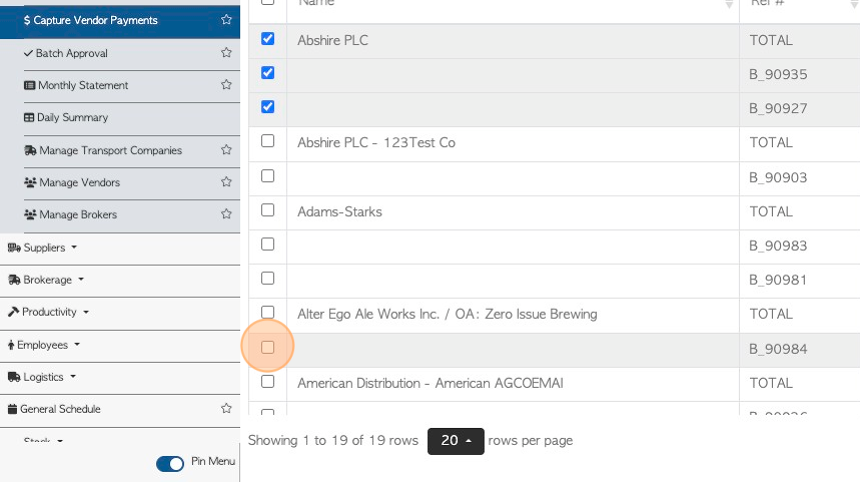This screenshot has width=860, height=482.
Task: Star the General Schedule item
Action: [x=226, y=408]
